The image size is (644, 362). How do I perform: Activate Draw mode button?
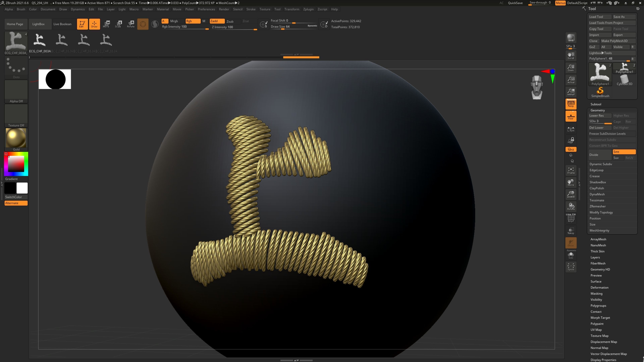tap(94, 24)
